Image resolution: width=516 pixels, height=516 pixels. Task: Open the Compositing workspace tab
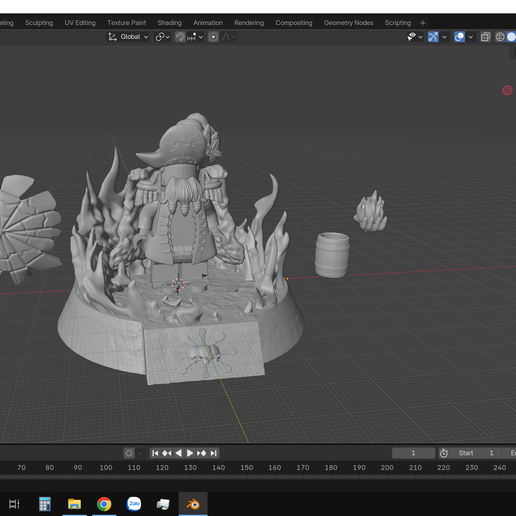point(294,23)
